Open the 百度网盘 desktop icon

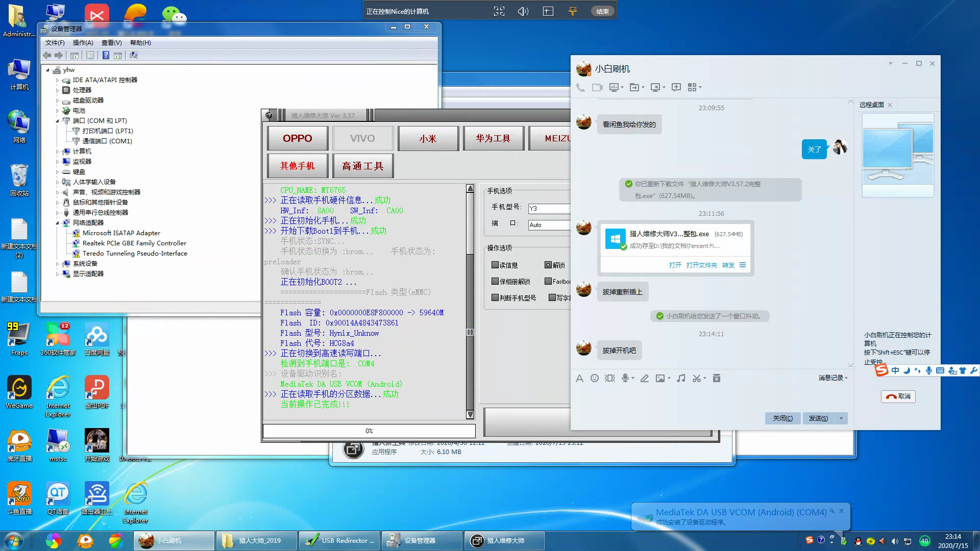click(97, 339)
